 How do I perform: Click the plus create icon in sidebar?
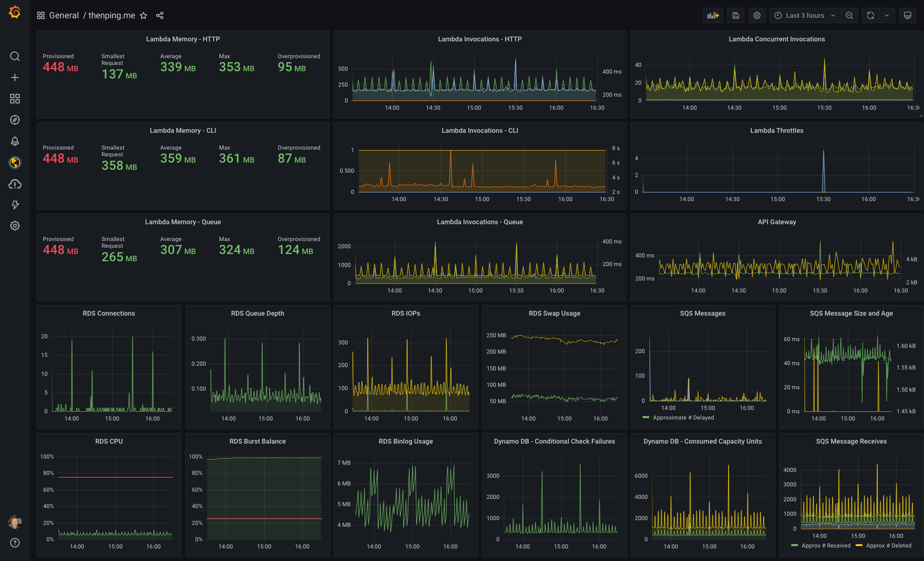click(15, 77)
